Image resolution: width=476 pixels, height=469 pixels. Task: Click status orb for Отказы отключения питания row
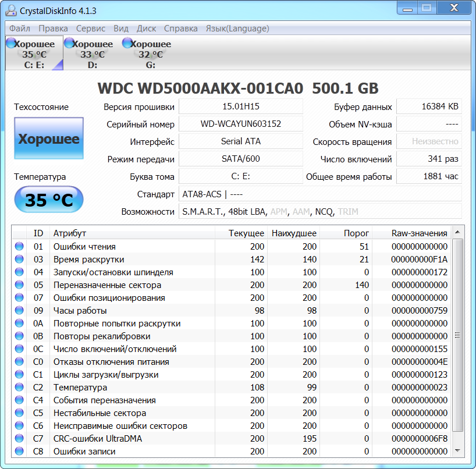[x=19, y=361]
